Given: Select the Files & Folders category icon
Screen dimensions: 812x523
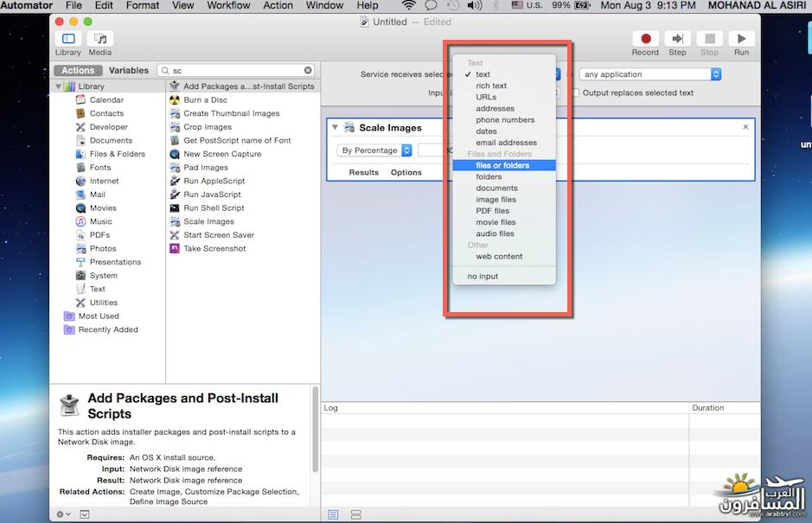Looking at the screenshot, I should (80, 154).
